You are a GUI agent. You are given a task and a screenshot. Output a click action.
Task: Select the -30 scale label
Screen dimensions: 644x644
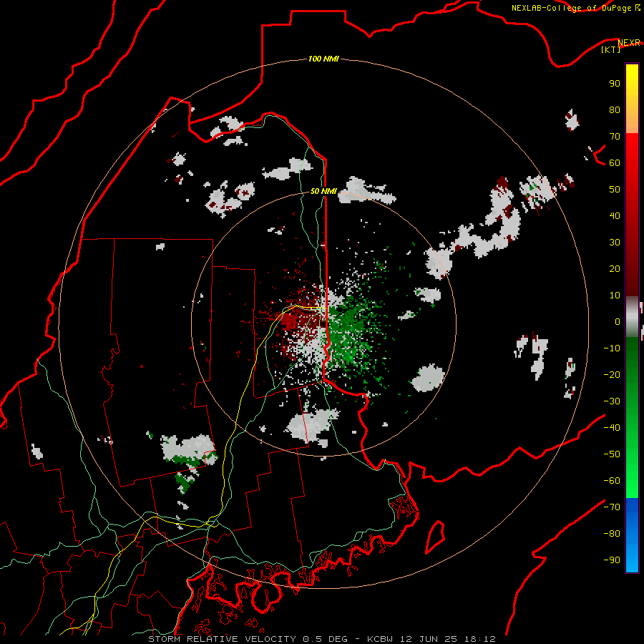[612, 401]
